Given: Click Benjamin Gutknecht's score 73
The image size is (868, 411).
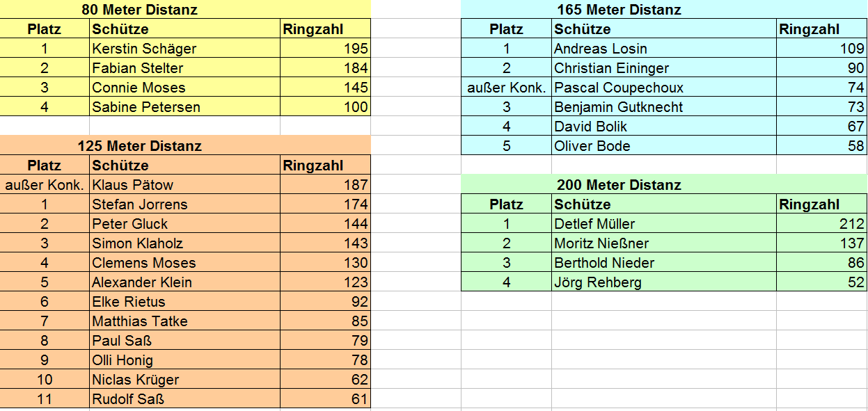Looking at the screenshot, I should tap(822, 106).
